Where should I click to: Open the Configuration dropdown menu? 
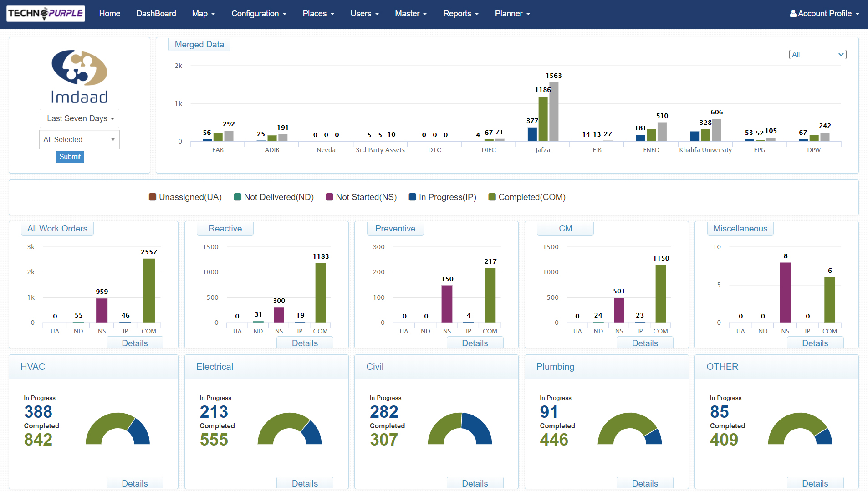pos(259,14)
